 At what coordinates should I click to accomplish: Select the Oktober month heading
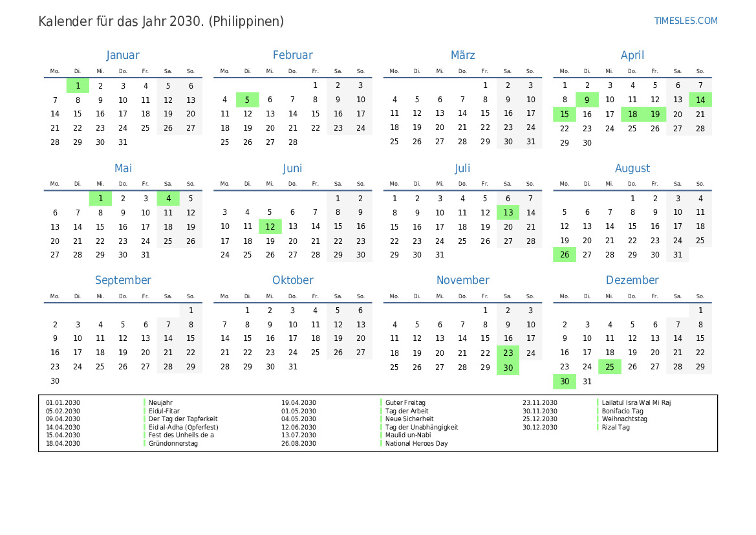[x=292, y=280]
